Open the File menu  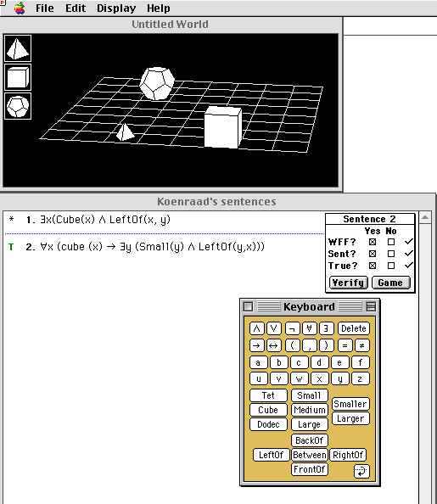click(x=45, y=8)
